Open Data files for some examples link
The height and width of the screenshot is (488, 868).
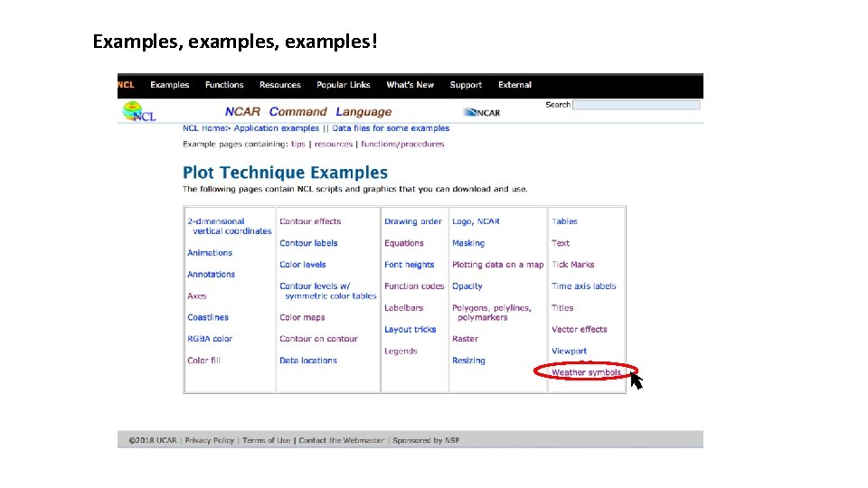(391, 127)
